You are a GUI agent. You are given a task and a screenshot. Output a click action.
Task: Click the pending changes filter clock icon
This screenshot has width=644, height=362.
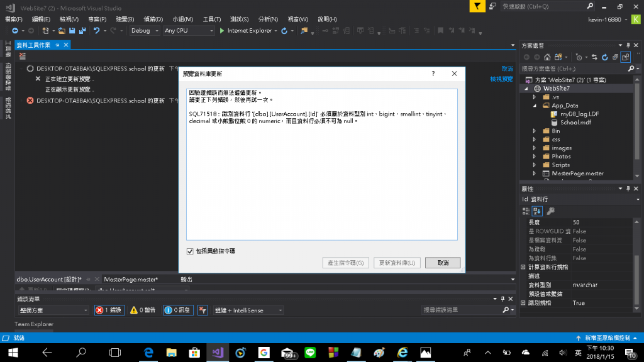[579, 57]
